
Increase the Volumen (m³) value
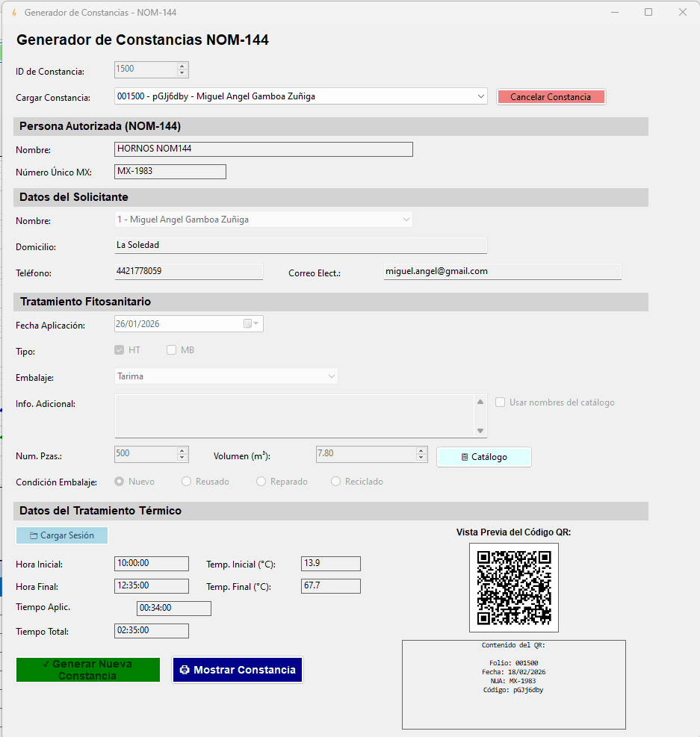(x=421, y=451)
